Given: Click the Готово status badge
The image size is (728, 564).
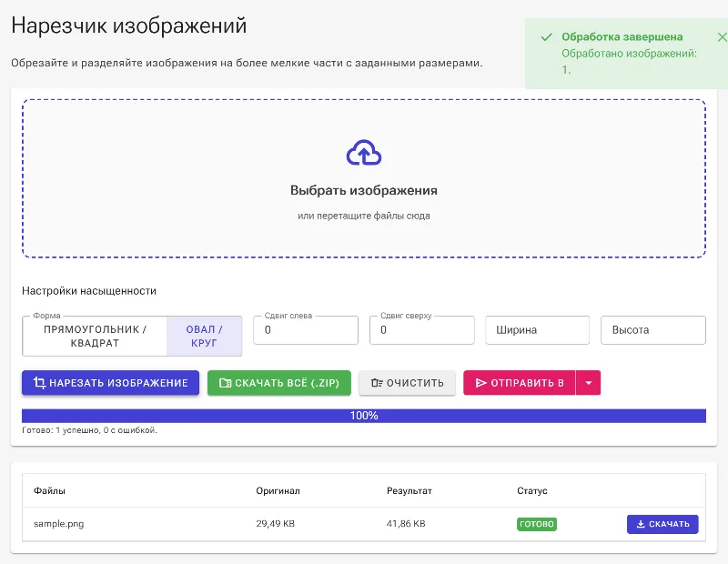Looking at the screenshot, I should coord(537,524).
